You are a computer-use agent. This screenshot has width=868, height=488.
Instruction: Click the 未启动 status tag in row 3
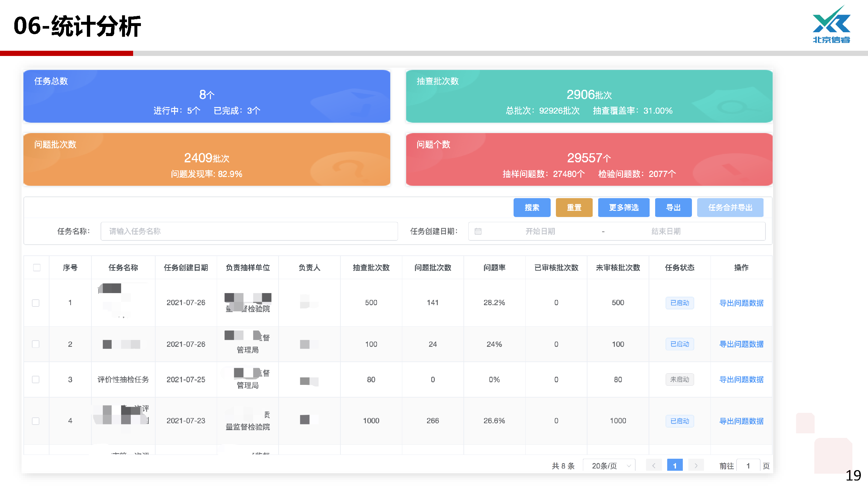point(679,380)
